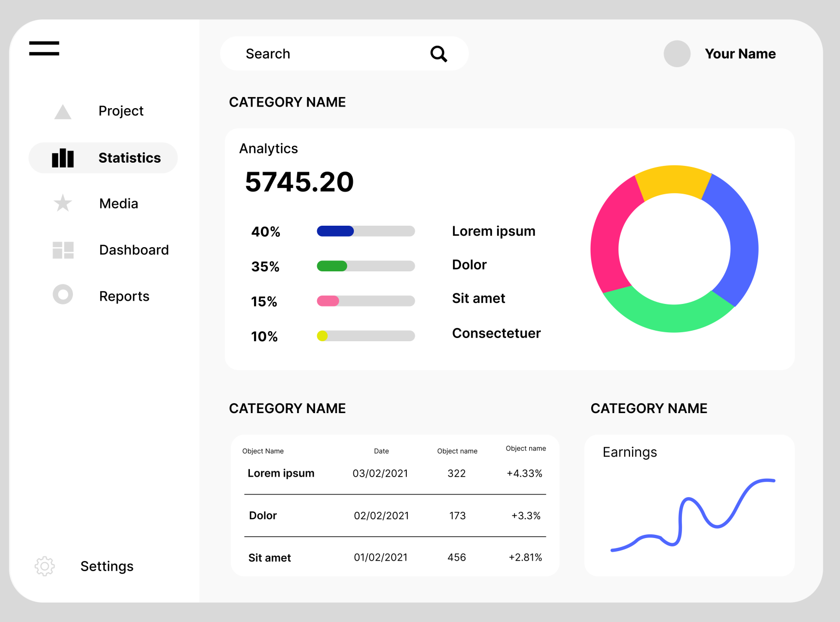Viewport: 840px width, 622px height.
Task: Open the Reports section
Action: [124, 296]
